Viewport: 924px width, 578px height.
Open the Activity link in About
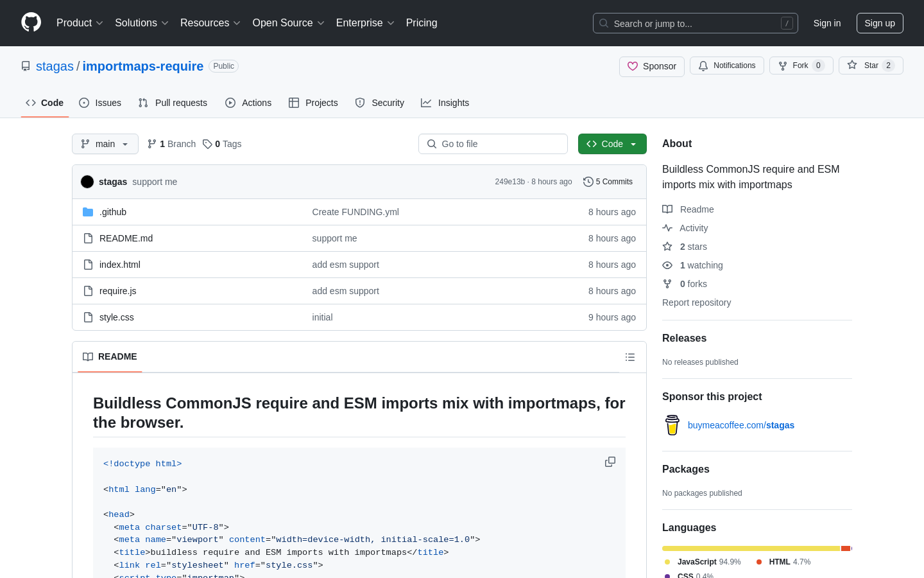pyautogui.click(x=693, y=228)
